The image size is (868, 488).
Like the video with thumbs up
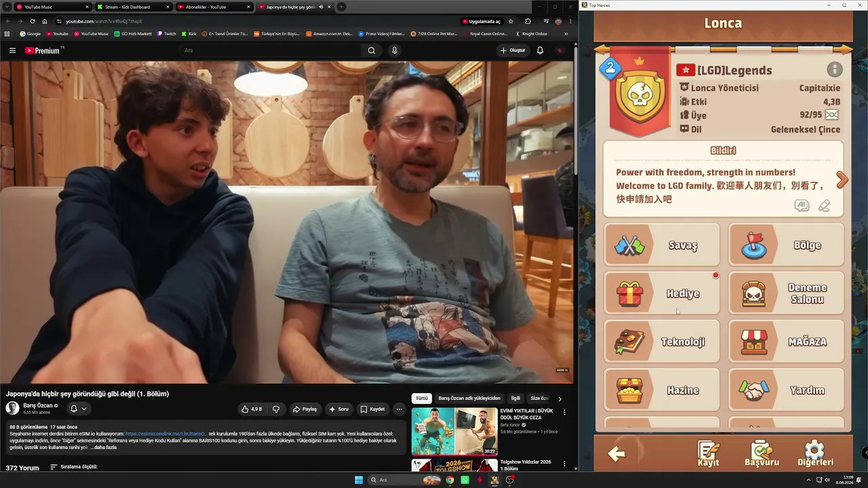[x=252, y=409]
